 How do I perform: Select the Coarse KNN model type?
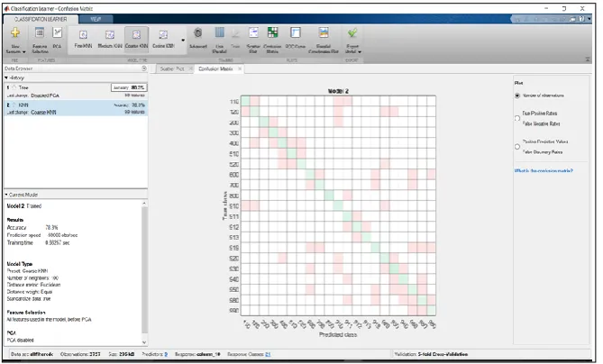click(x=136, y=39)
